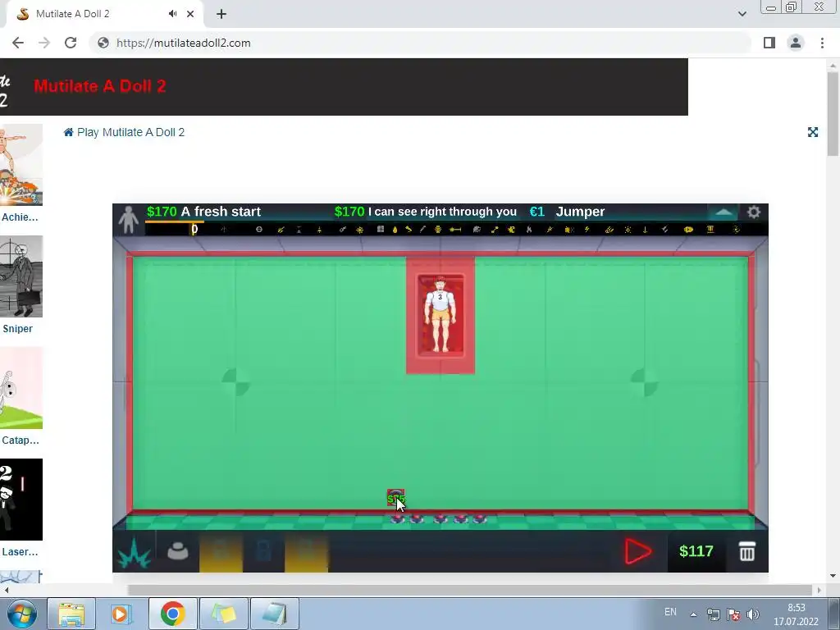Screen dimensions: 840x630
Task: Open the tab search dropdown chevron
Action: pos(742,14)
